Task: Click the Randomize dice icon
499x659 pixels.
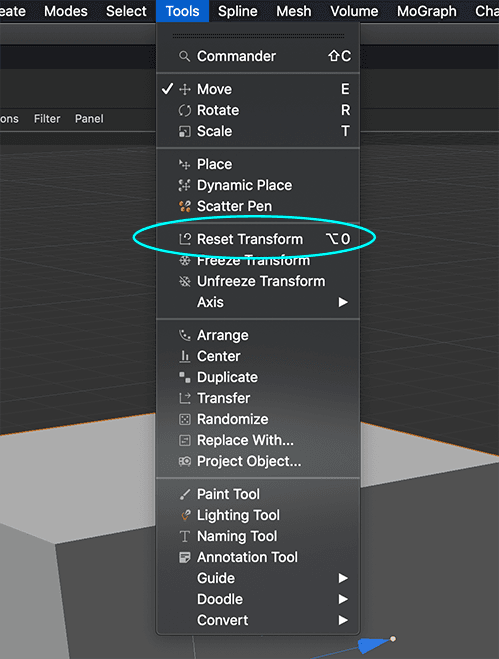Action: tap(185, 419)
